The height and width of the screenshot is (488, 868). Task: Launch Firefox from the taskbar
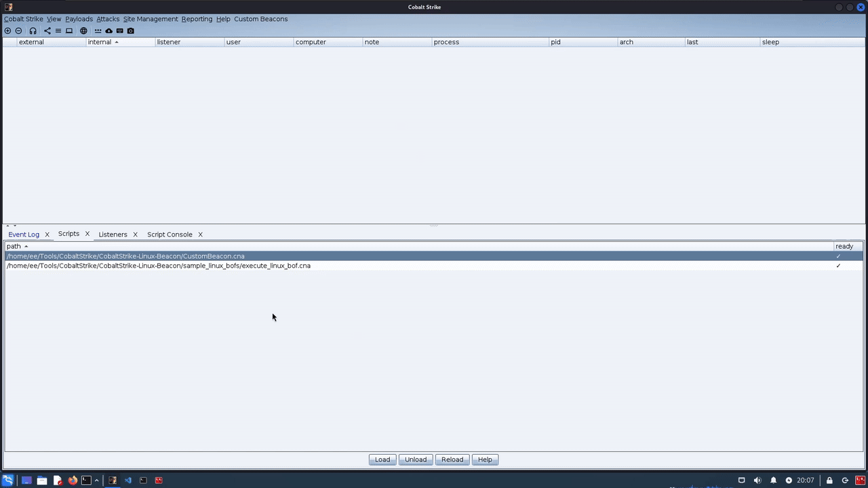click(73, 481)
